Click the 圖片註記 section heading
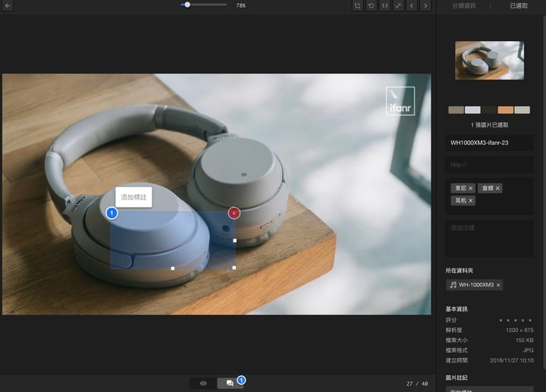This screenshot has height=392, width=546. [457, 378]
